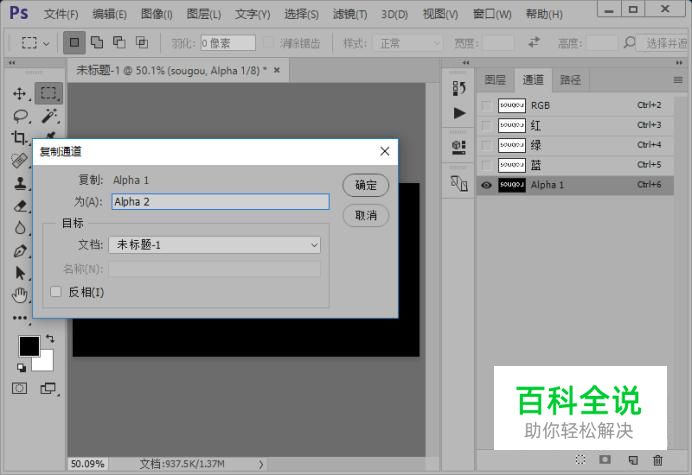Click the search magnifier icon
The width and height of the screenshot is (692, 475).
click(629, 42)
